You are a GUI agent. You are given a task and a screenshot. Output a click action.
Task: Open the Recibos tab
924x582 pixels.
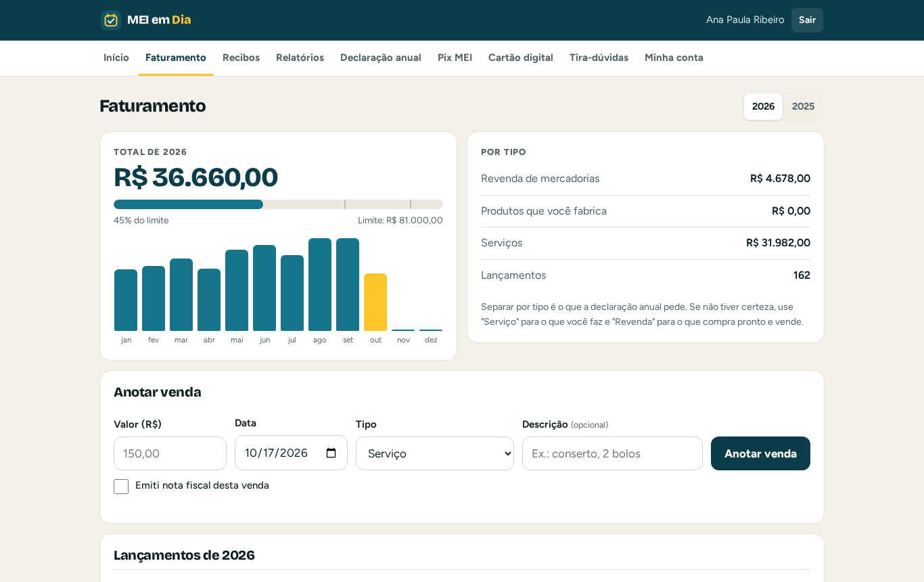pyautogui.click(x=241, y=58)
